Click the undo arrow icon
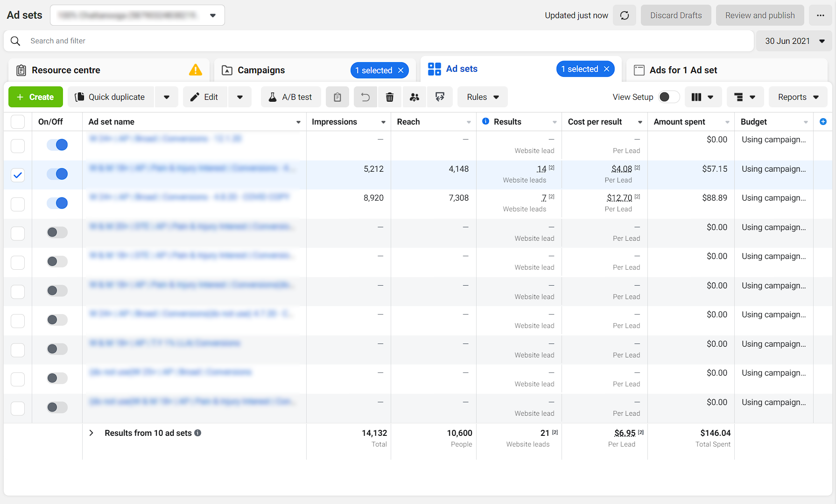 click(x=365, y=97)
